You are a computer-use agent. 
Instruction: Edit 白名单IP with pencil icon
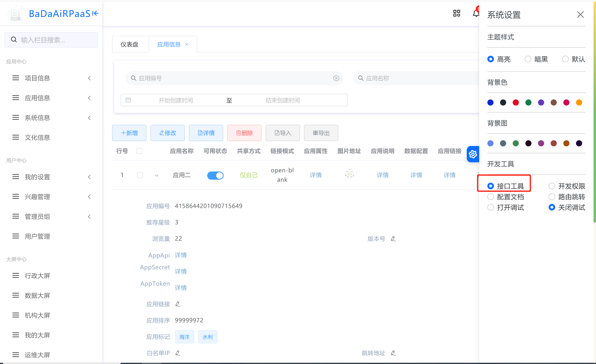pyautogui.click(x=178, y=353)
